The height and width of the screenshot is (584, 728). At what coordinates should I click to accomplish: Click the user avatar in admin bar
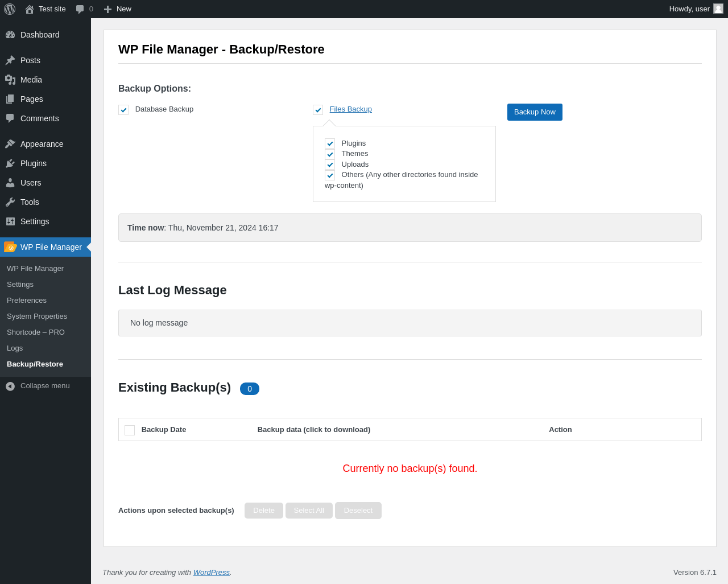718,9
